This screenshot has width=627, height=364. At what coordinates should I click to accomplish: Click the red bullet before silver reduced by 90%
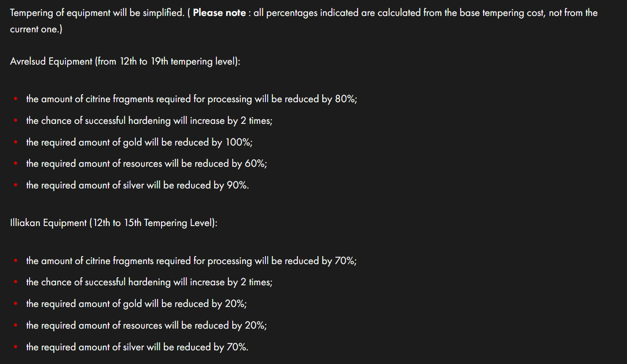15,185
